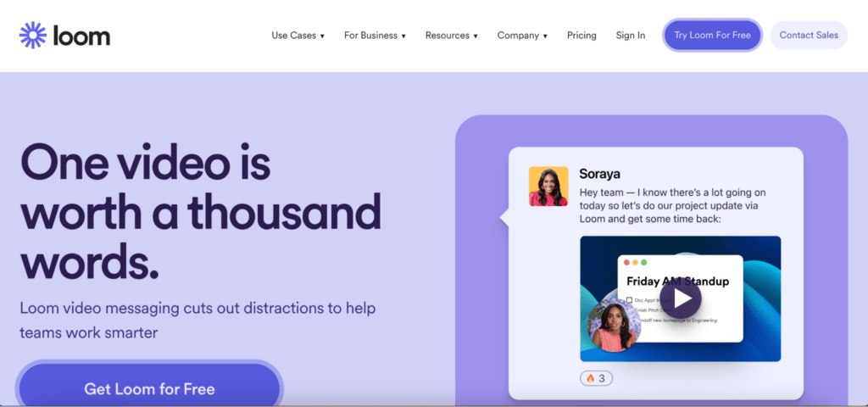Click the Contact Sales button
Image resolution: width=868 pixels, height=407 pixels.
point(809,36)
